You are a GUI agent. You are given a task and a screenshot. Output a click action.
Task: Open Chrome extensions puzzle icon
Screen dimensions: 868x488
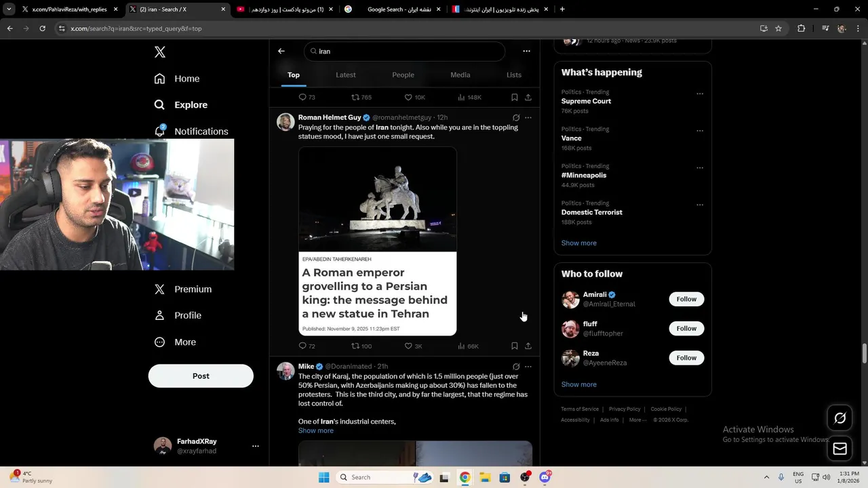[802, 28]
